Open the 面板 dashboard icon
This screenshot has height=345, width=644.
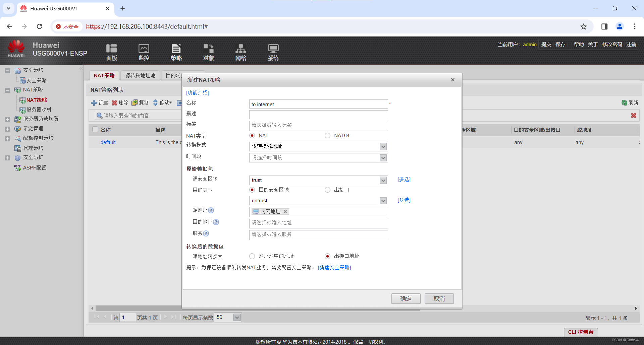click(112, 52)
